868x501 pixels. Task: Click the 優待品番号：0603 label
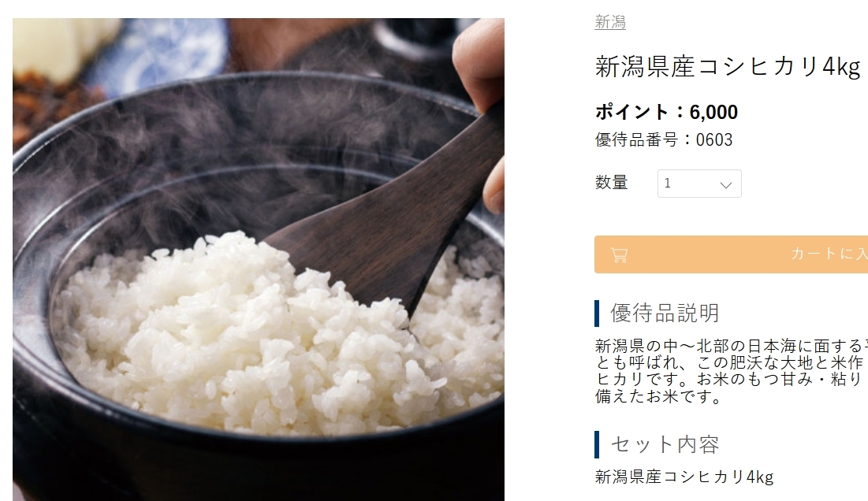tap(664, 139)
